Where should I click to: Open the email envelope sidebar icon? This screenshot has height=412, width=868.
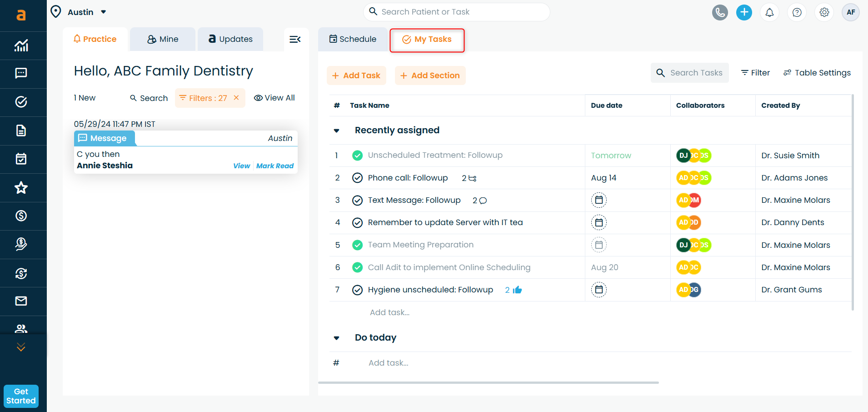pos(21,301)
